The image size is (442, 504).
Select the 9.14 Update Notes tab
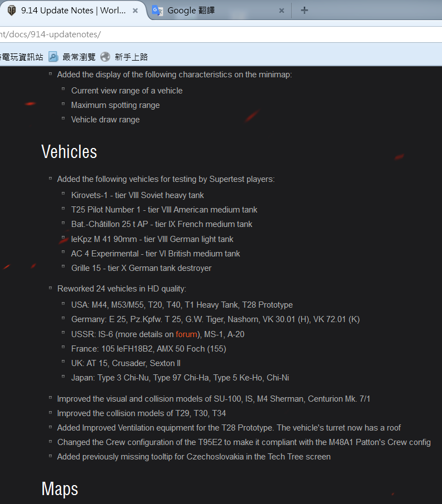[72, 11]
